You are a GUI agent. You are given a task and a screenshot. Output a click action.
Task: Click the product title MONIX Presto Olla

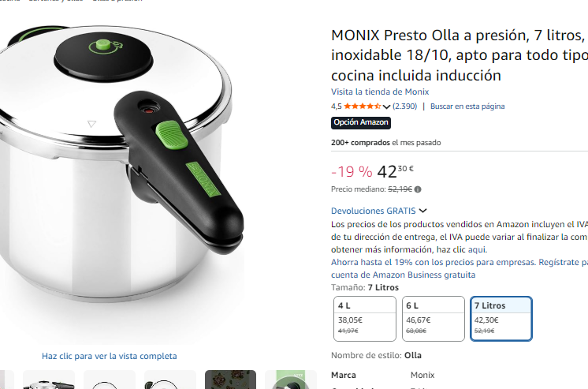pyautogui.click(x=460, y=55)
